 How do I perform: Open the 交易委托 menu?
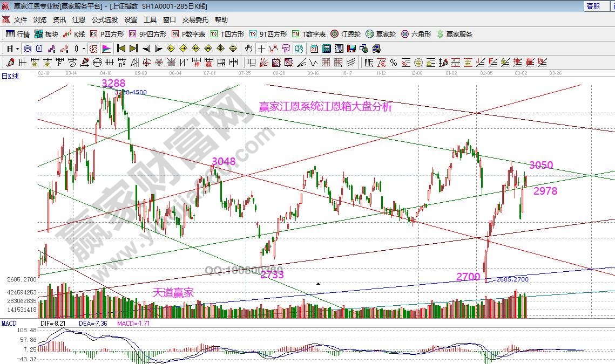pyautogui.click(x=195, y=20)
